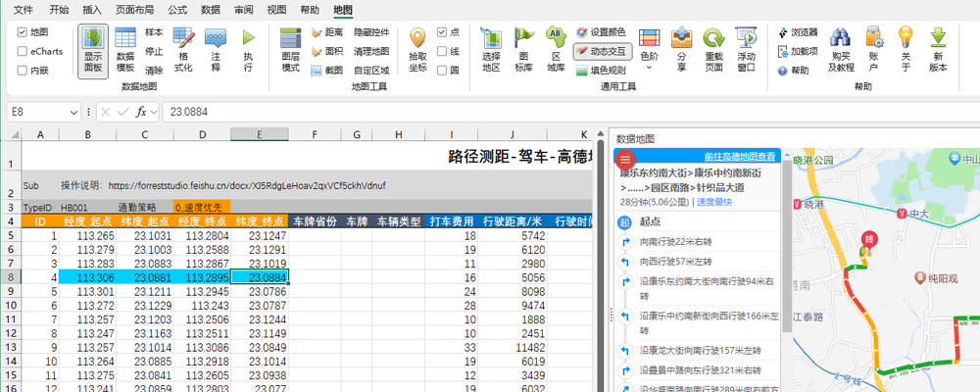Select cell with 行驶距离 11482
Viewport: 980px width, 392px height.
click(x=513, y=347)
